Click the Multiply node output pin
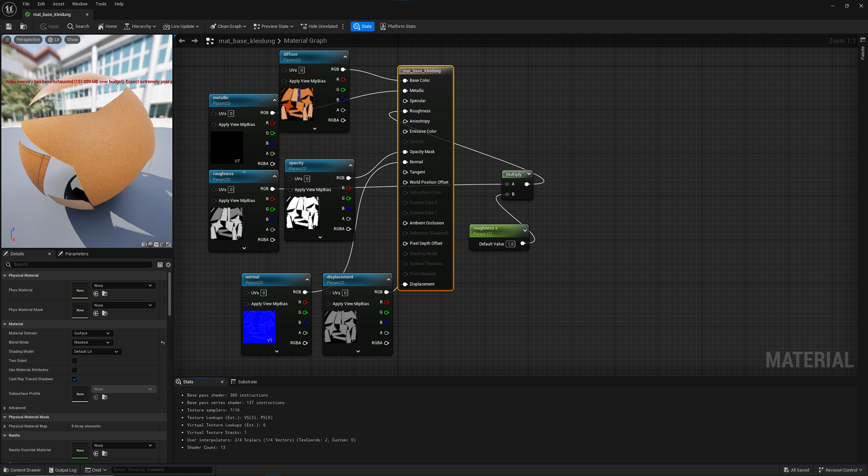The height and width of the screenshot is (476, 868). click(527, 184)
